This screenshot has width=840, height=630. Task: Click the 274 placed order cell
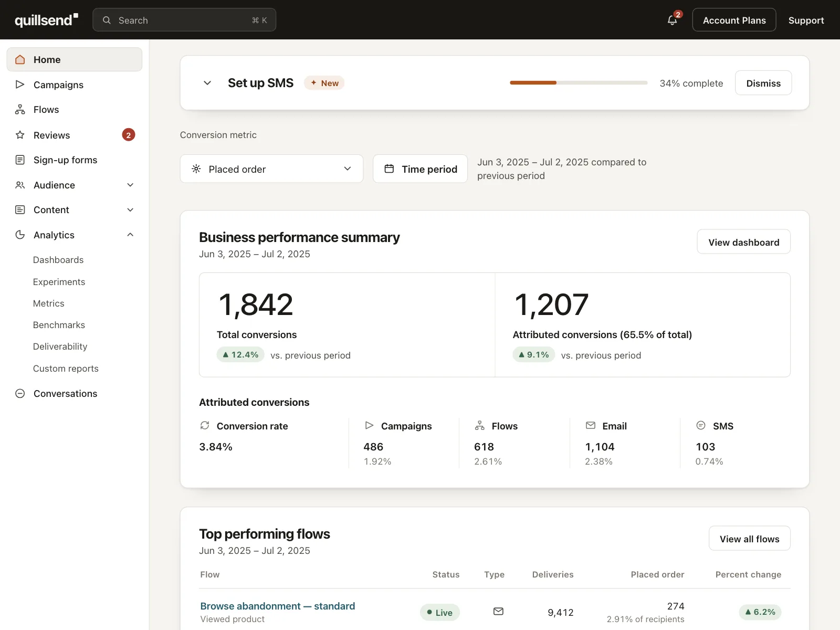click(676, 606)
